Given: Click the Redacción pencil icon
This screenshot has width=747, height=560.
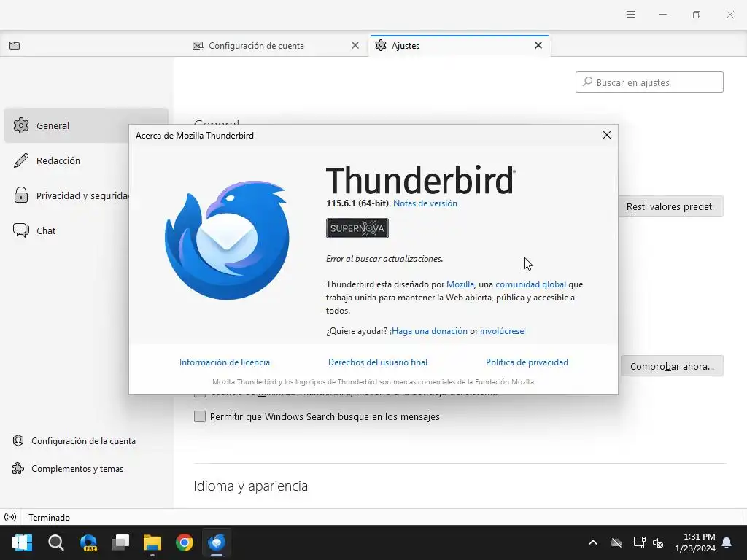Looking at the screenshot, I should click(x=21, y=160).
